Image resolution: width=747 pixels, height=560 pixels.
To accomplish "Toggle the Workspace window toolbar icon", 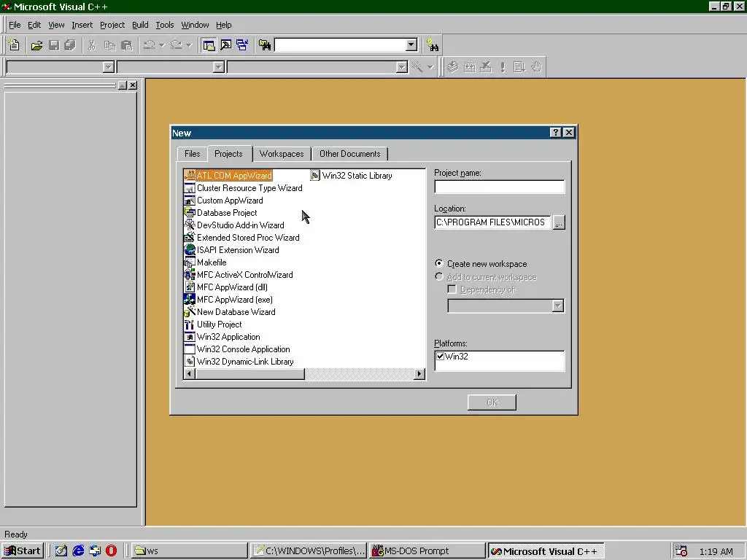I will click(209, 45).
